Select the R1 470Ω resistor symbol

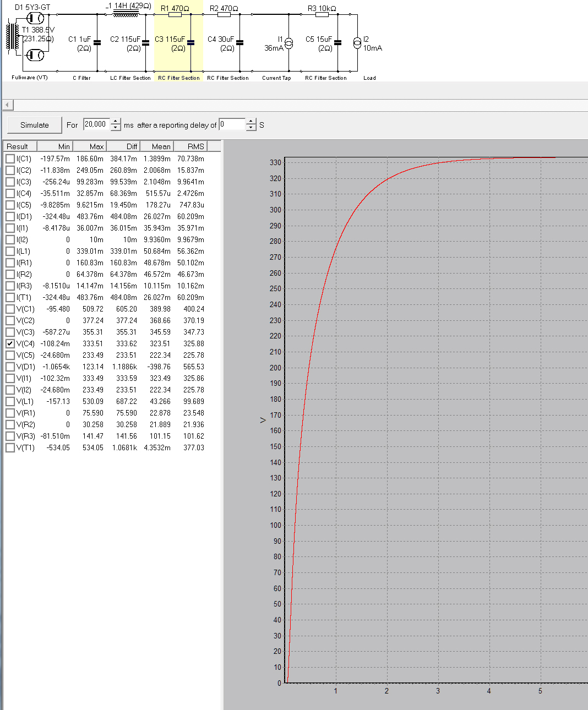pyautogui.click(x=175, y=15)
